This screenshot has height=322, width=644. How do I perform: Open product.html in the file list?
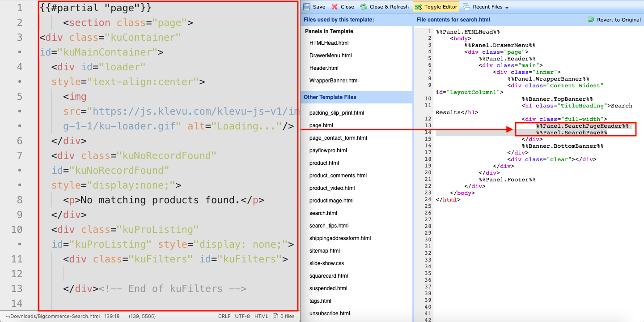(x=324, y=163)
